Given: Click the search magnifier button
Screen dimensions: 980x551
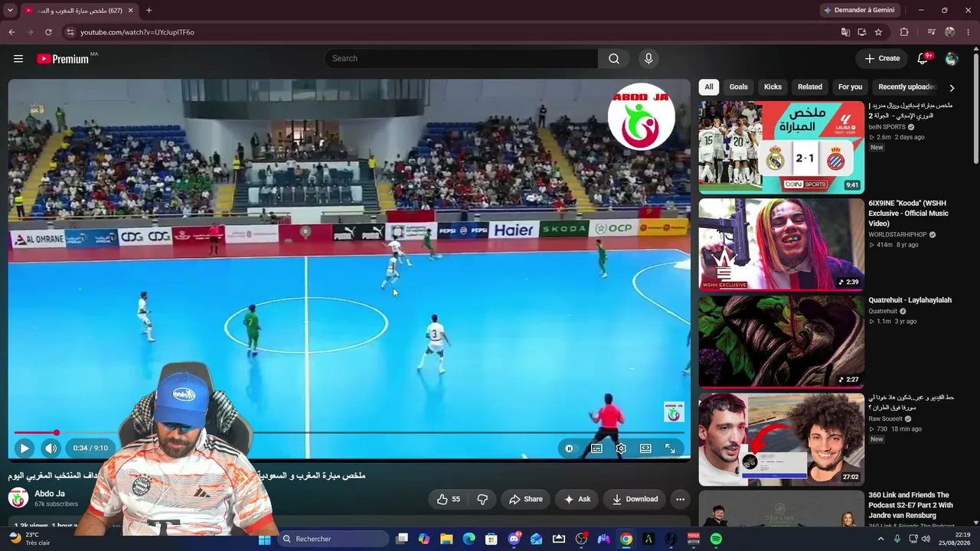Looking at the screenshot, I should click(614, 59).
